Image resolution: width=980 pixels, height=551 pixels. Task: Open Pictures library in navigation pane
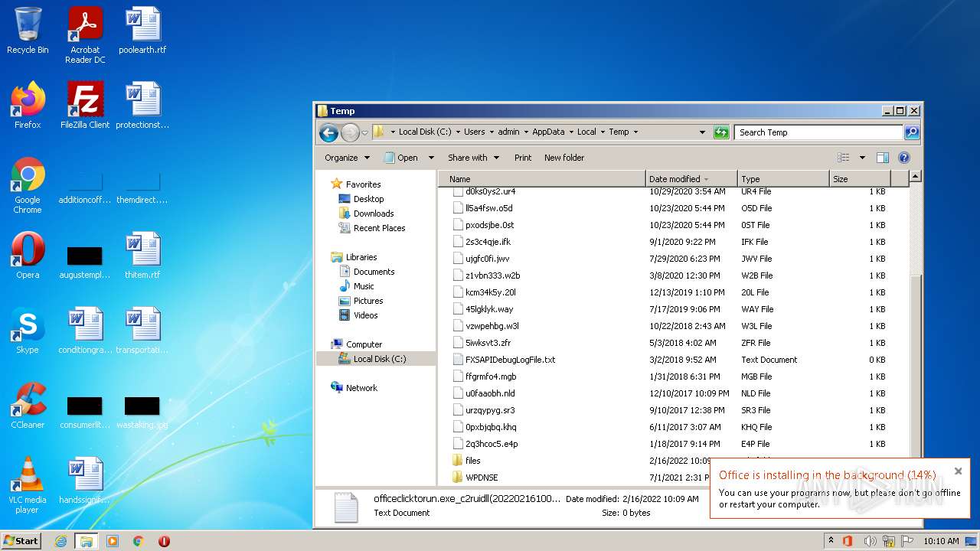(x=367, y=301)
